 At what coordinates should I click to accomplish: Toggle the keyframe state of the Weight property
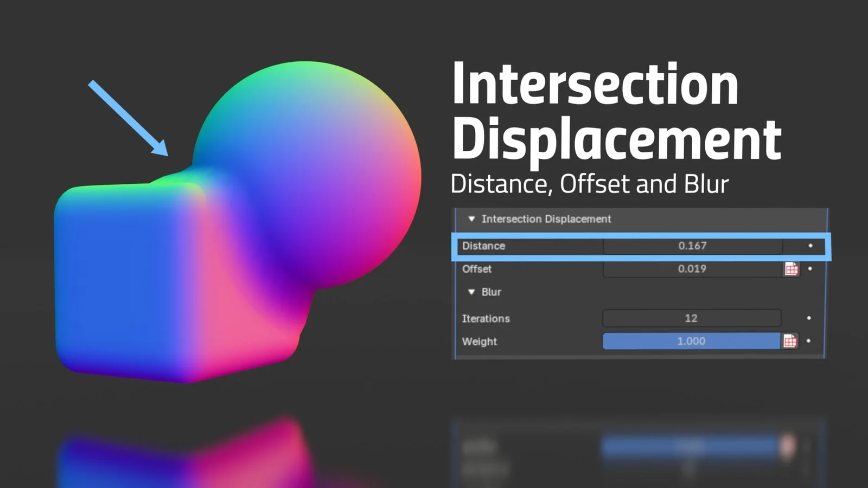[x=808, y=341]
